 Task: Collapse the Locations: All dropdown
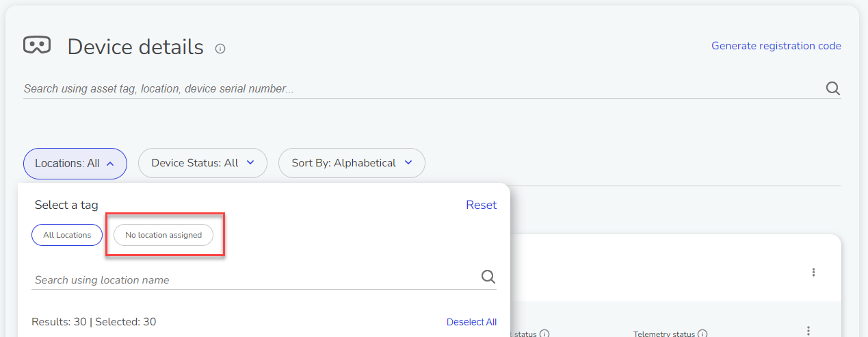(x=75, y=164)
